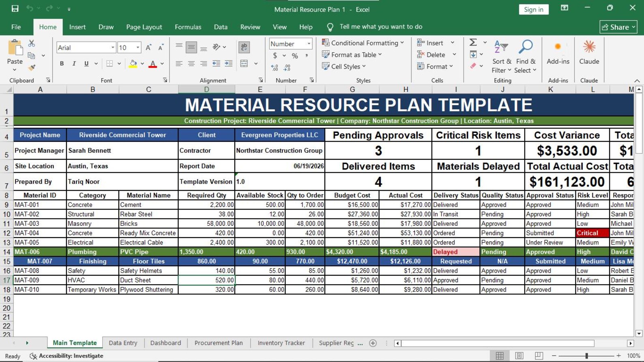Toggle Middle Align vertical alignment

[x=191, y=47]
